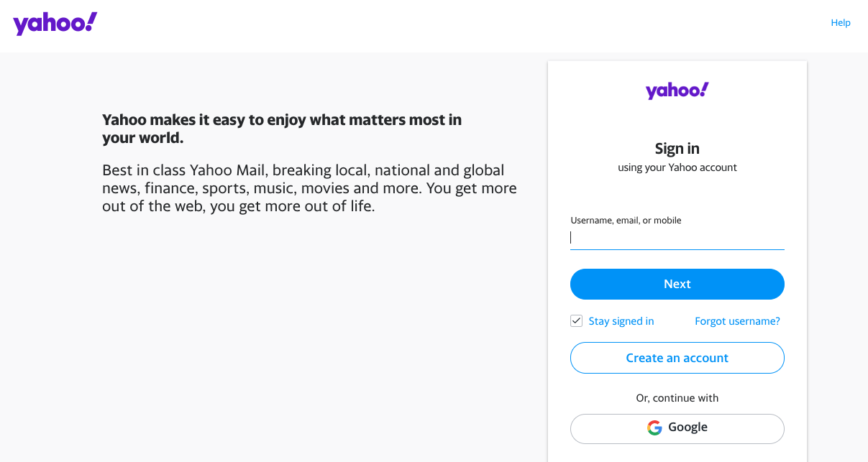
Task: Select the Sign in heading
Action: [677, 148]
